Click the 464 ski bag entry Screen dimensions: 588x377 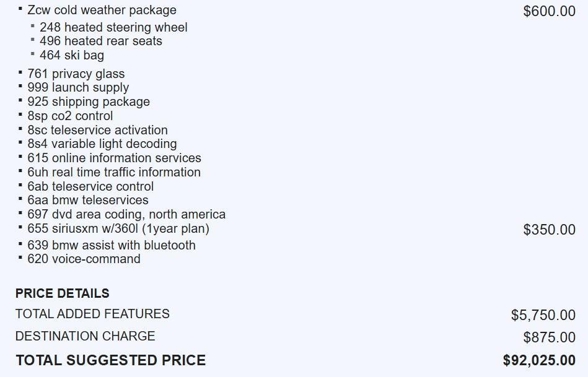[x=71, y=55]
